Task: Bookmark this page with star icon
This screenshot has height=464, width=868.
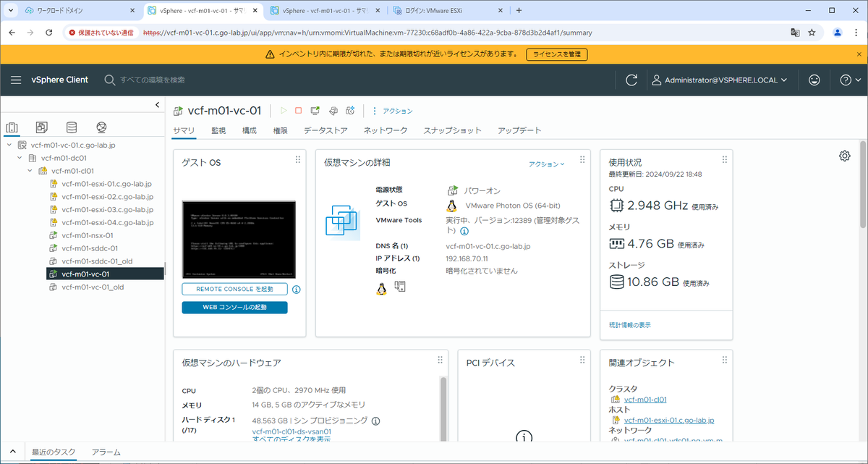Action: click(x=812, y=33)
